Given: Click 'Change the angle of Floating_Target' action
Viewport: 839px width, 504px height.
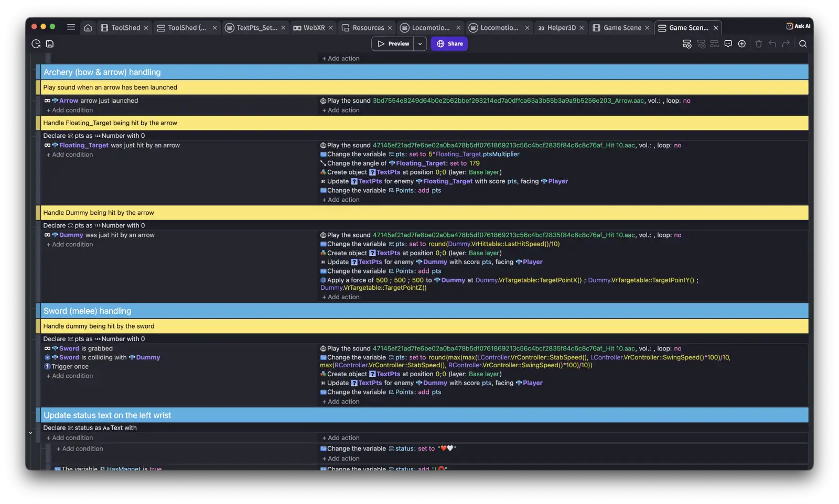Looking at the screenshot, I should click(400, 163).
